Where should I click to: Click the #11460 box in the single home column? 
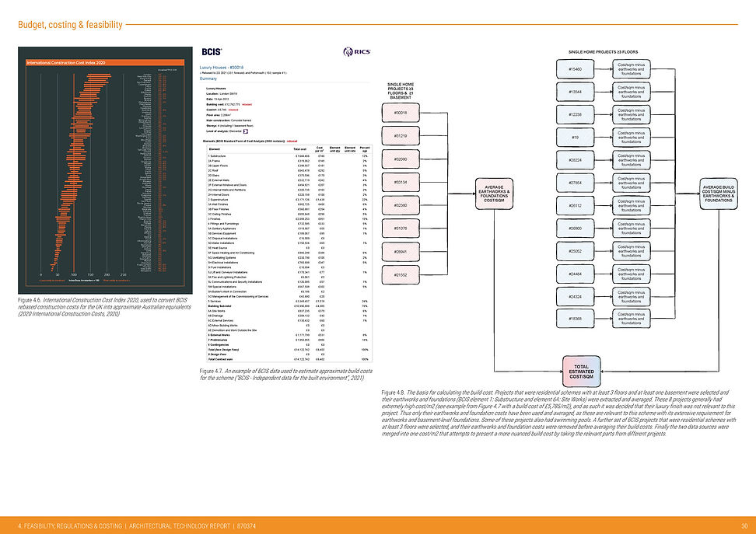(575, 68)
